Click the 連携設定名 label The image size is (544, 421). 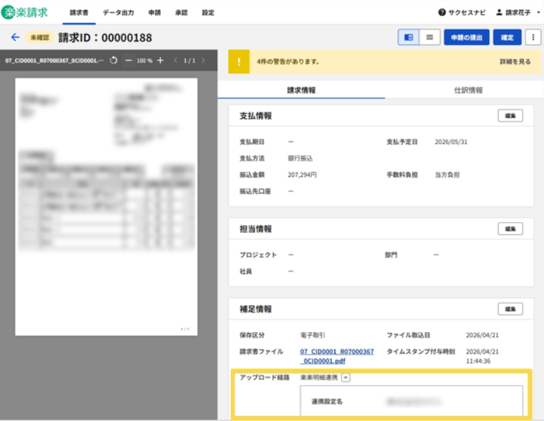327,402
